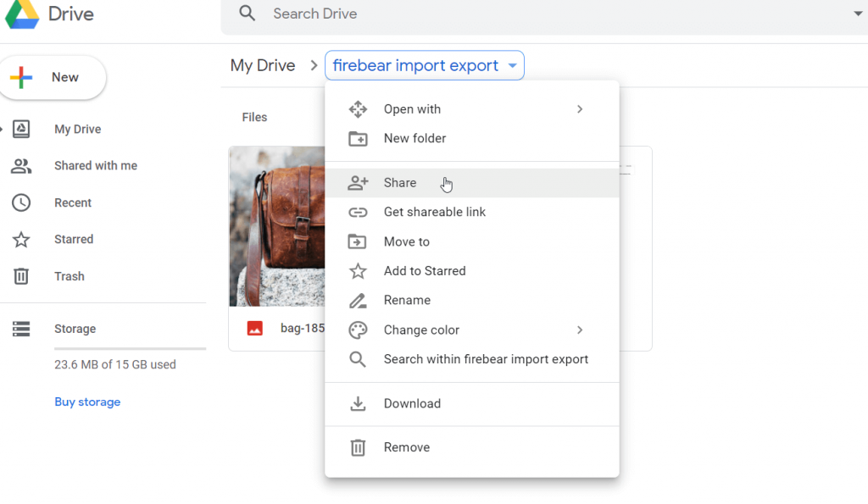Choose Change color menu entry
Viewport: 868px width, 504px height.
click(x=471, y=330)
